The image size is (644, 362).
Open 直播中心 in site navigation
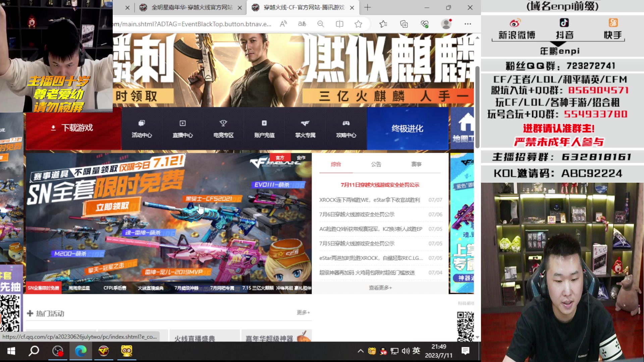coord(182,129)
